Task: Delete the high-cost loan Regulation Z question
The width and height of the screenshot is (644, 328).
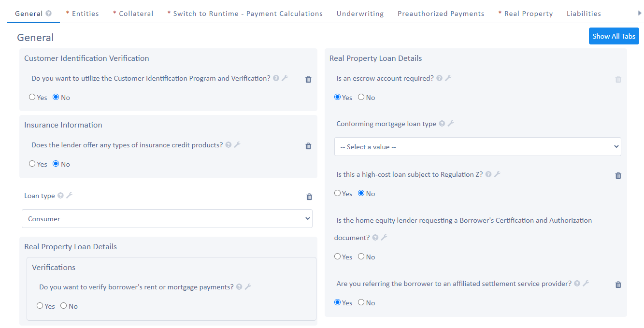Action: click(x=618, y=175)
